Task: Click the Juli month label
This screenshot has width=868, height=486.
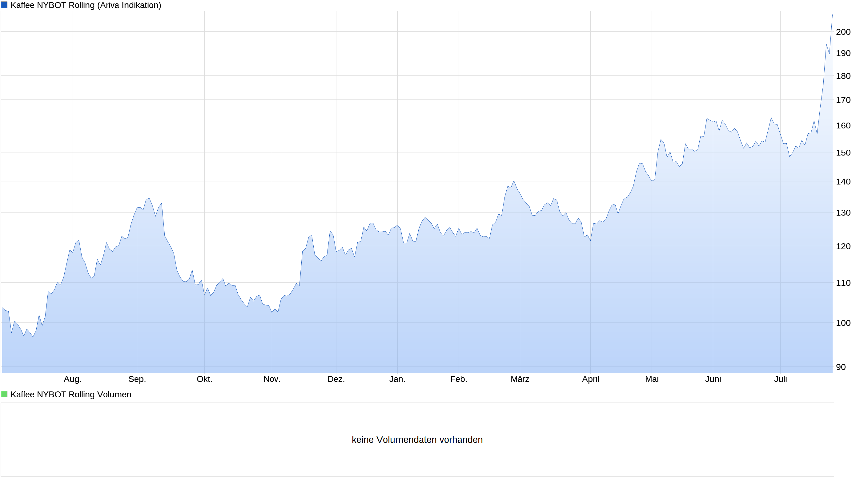Action: tap(780, 379)
